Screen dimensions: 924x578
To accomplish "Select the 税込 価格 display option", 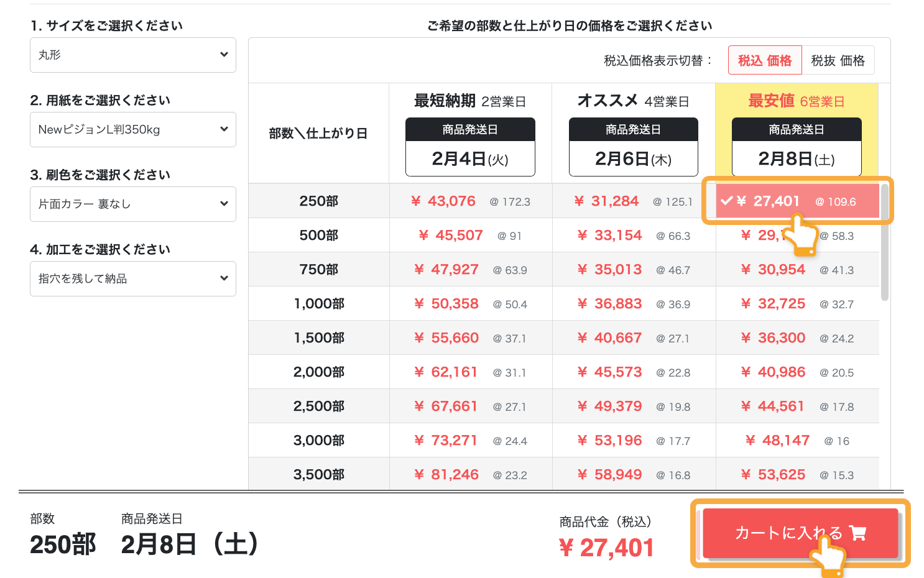I will point(765,60).
